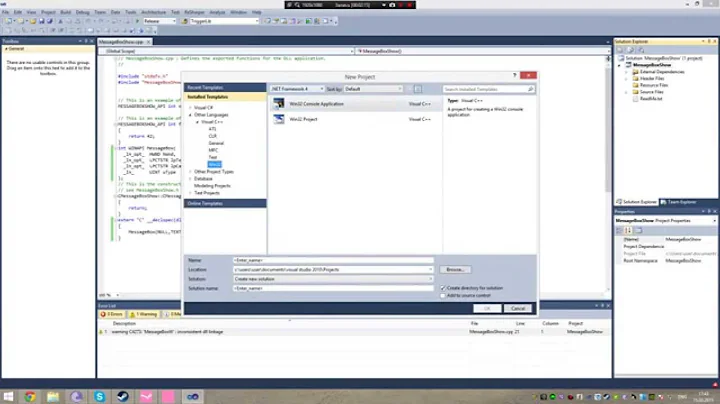Click the Open File folder icon in toolbar
Viewport: 720px width, 404px height.
coord(33,21)
